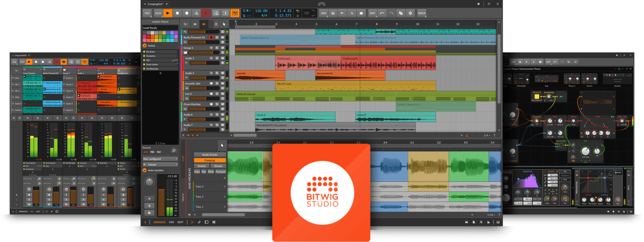Toggle the Auto-monitor checkbox
The width and height of the screenshot is (644, 242).
click(145, 170)
